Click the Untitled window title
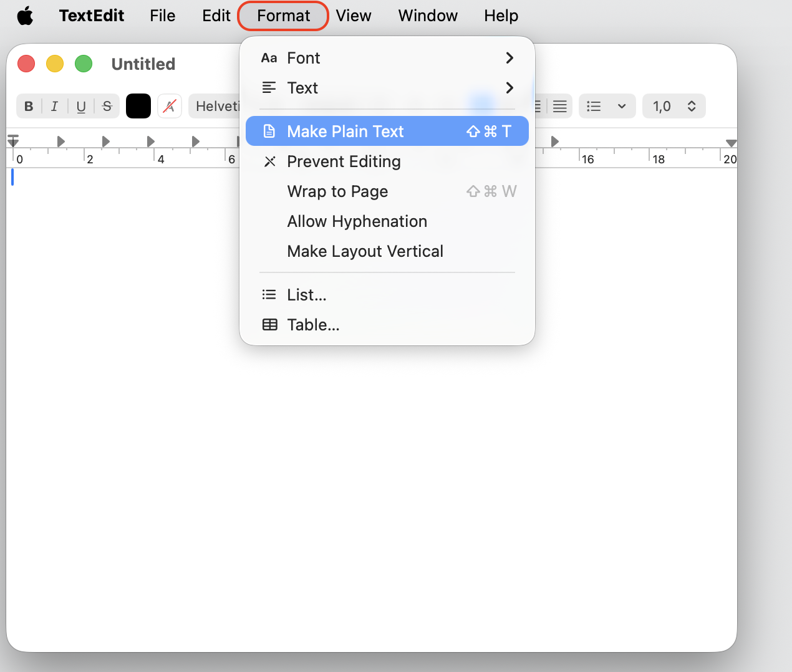Screen dimensions: 792x672 pyautogui.click(x=143, y=64)
